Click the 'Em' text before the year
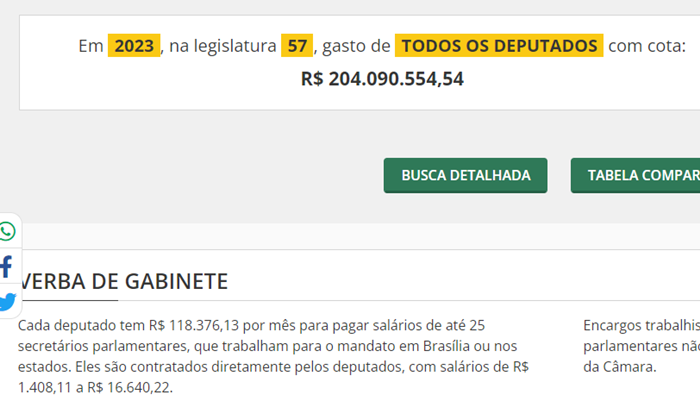The width and height of the screenshot is (700, 413). click(x=90, y=45)
